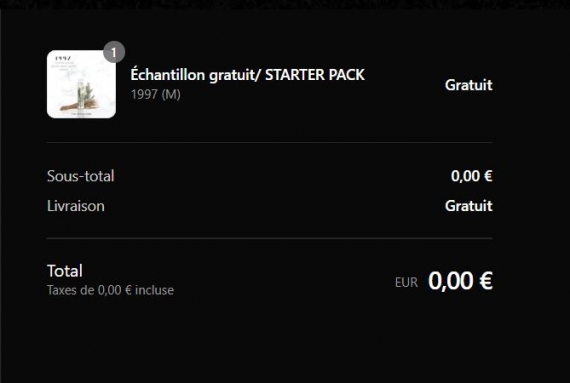Click the 1997 heading inside the product picture
The image size is (570, 383).
coord(63,58)
